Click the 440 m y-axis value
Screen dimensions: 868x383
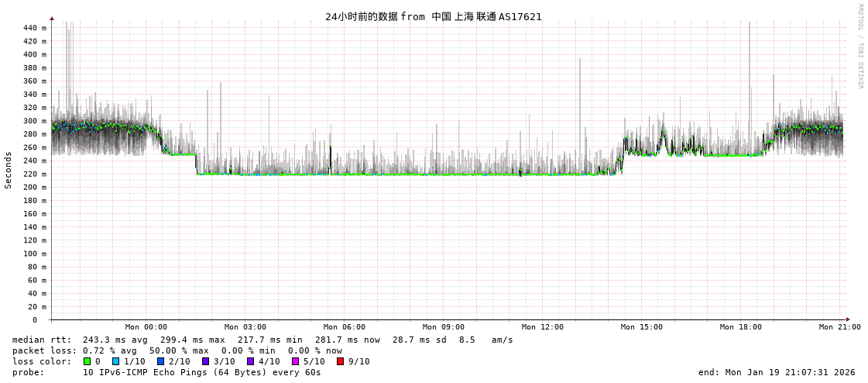click(x=34, y=28)
